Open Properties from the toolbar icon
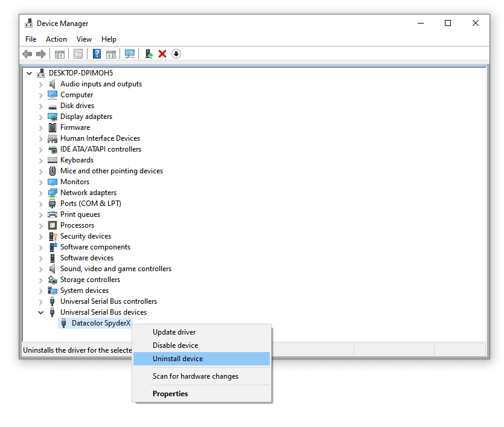Screen dimensions: 504x427 pos(78,54)
